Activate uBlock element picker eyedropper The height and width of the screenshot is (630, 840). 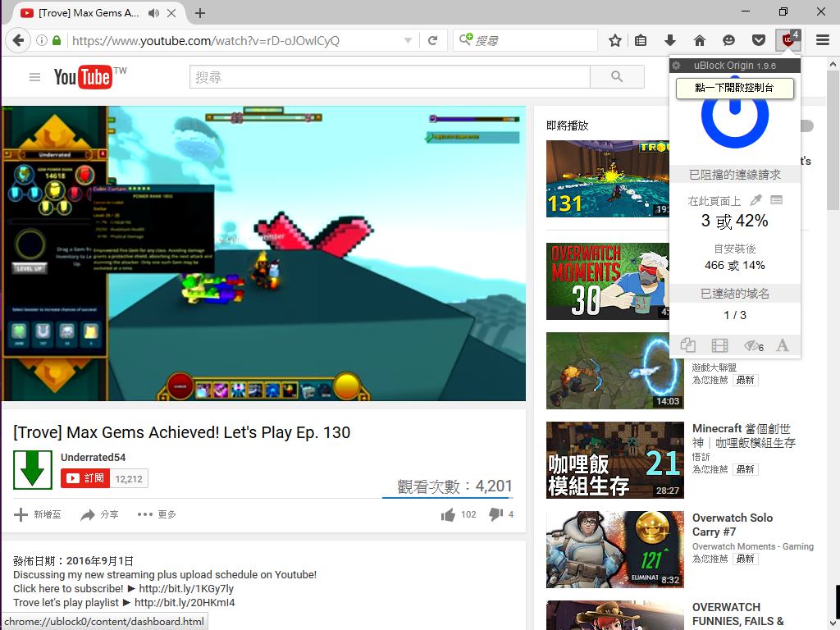(x=756, y=200)
